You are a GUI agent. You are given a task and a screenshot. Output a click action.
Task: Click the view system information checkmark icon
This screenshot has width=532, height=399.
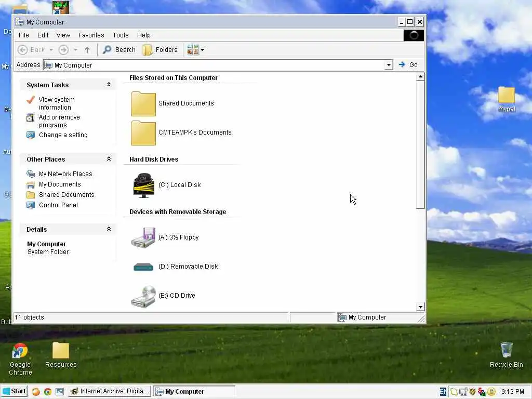31,100
